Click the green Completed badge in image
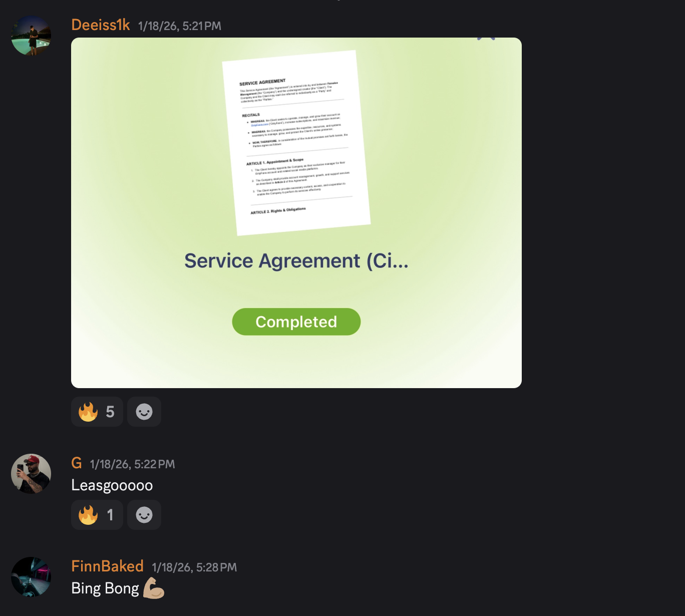 pos(296,322)
